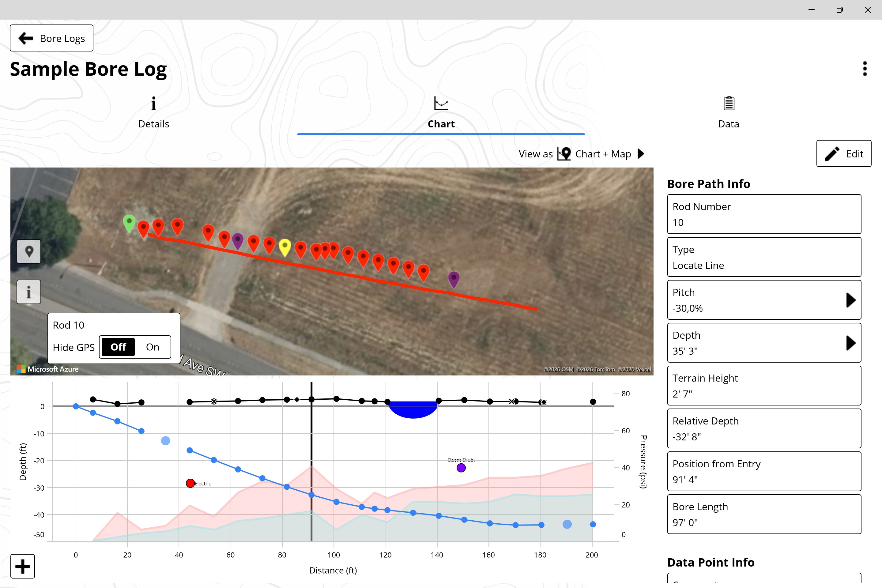The height and width of the screenshot is (588, 882).
Task: Open the Data tab
Action: pos(728,112)
